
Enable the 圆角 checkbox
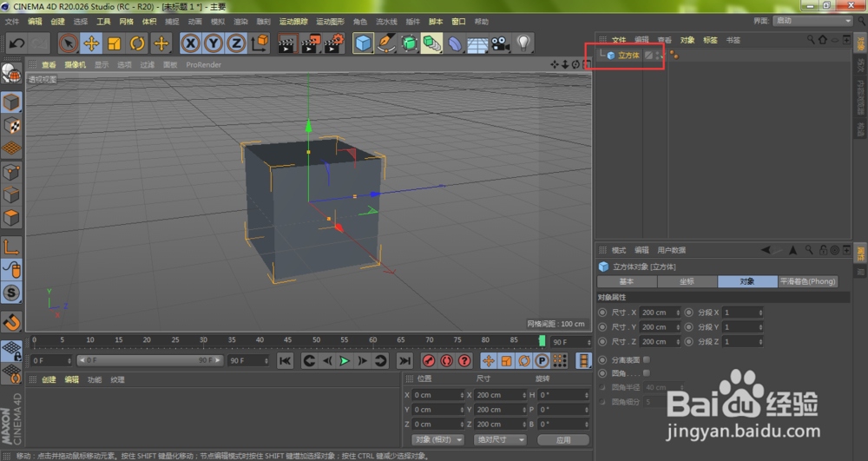pyautogui.click(x=646, y=373)
